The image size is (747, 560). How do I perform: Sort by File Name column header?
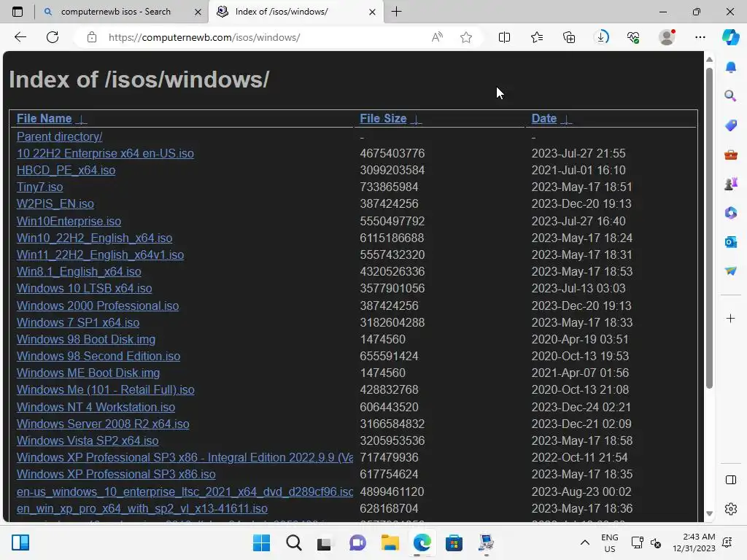tap(44, 119)
